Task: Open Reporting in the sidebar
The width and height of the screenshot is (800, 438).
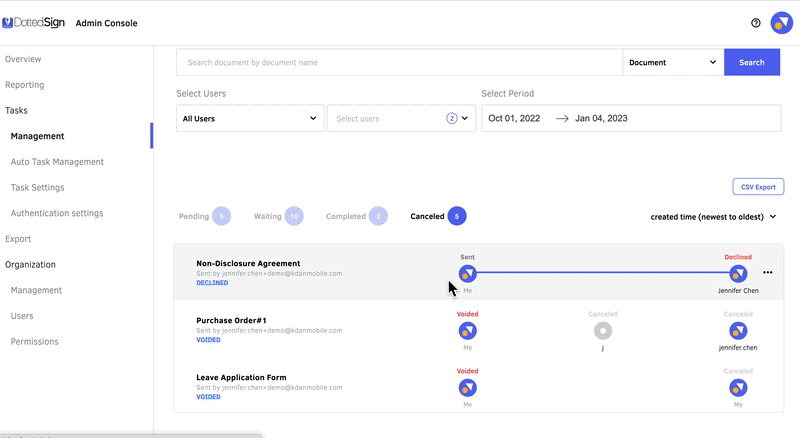Action: tap(24, 85)
